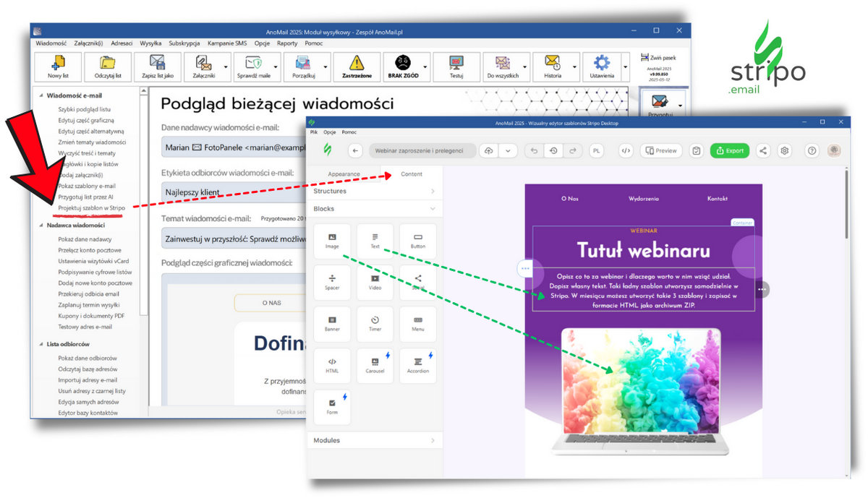Open the Odczytaj list folder icon
Screen dimensions: 868x498
coord(108,67)
